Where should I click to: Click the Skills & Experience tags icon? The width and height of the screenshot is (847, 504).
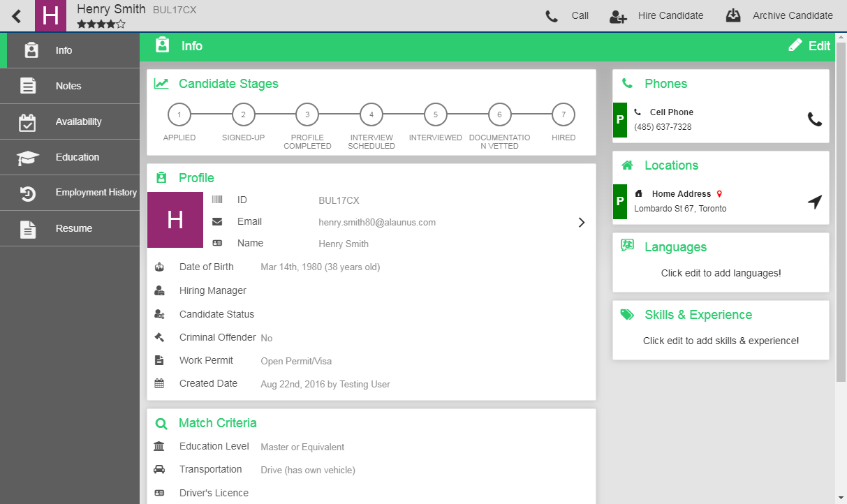tap(627, 315)
